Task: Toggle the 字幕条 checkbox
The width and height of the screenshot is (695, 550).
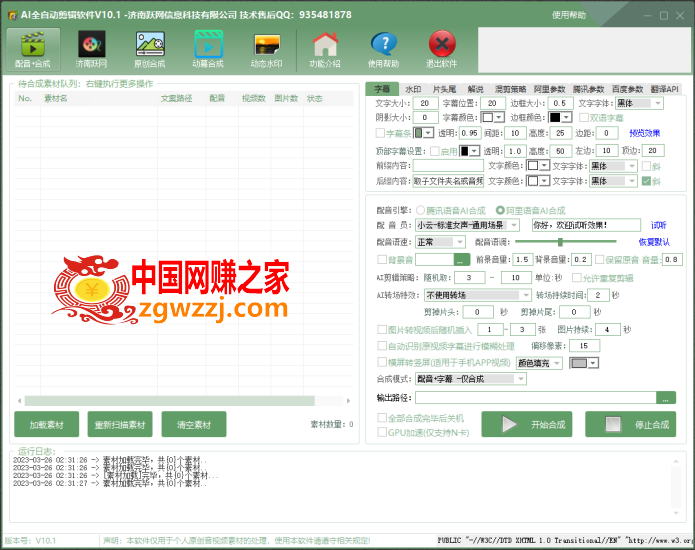Action: click(x=380, y=133)
